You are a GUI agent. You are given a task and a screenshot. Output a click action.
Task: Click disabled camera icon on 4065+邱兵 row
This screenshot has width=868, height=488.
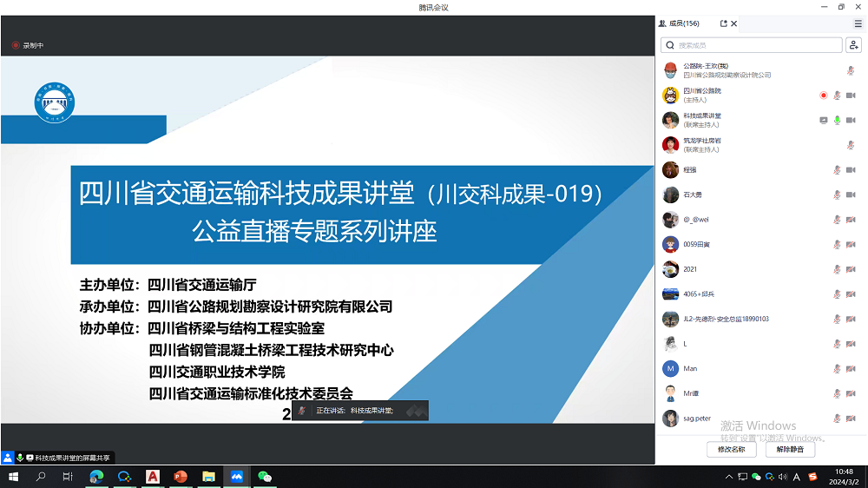click(x=851, y=294)
